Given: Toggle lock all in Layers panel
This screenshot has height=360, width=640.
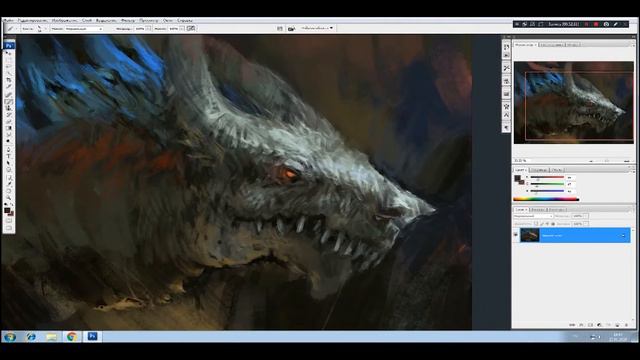Looking at the screenshot, I should [553, 224].
